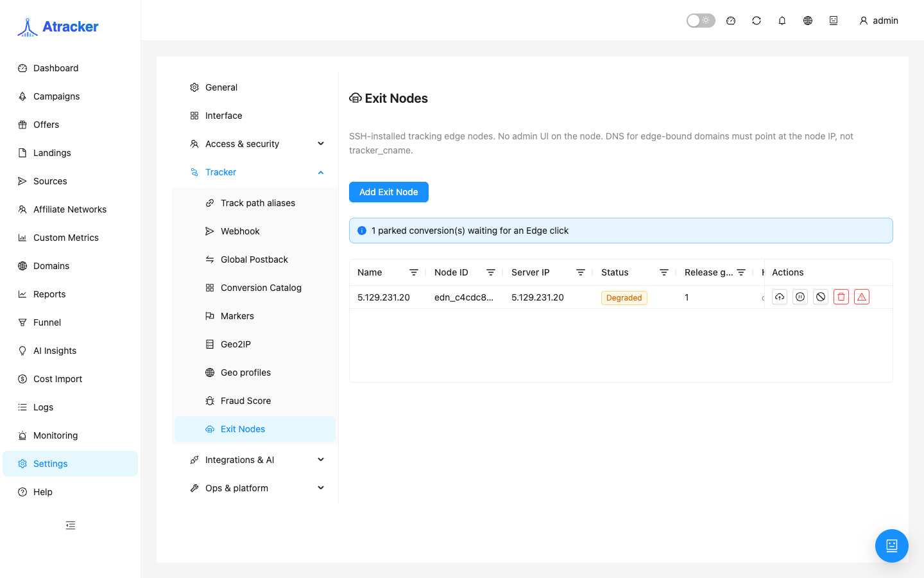Open the notifications bell in the header
Screen dimensions: 924x578
[x=782, y=21]
